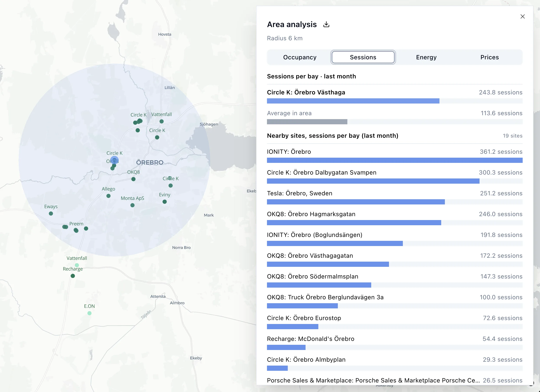Click the highlighted blue selected site marker
This screenshot has height=392, width=540.
click(x=114, y=160)
